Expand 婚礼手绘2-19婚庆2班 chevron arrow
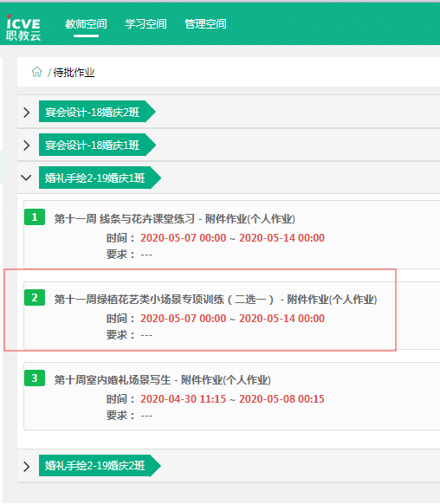The image size is (440, 504). (27, 467)
